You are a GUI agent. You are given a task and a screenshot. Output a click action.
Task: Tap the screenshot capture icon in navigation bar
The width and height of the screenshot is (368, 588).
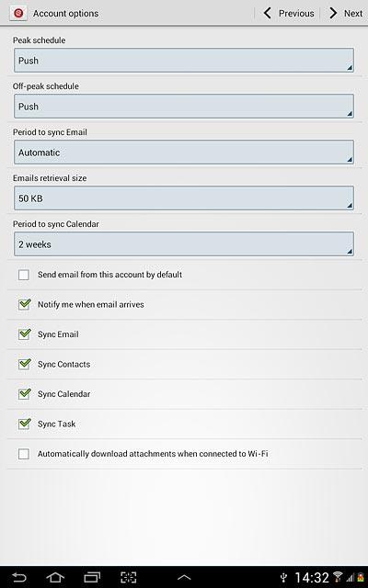tap(129, 577)
